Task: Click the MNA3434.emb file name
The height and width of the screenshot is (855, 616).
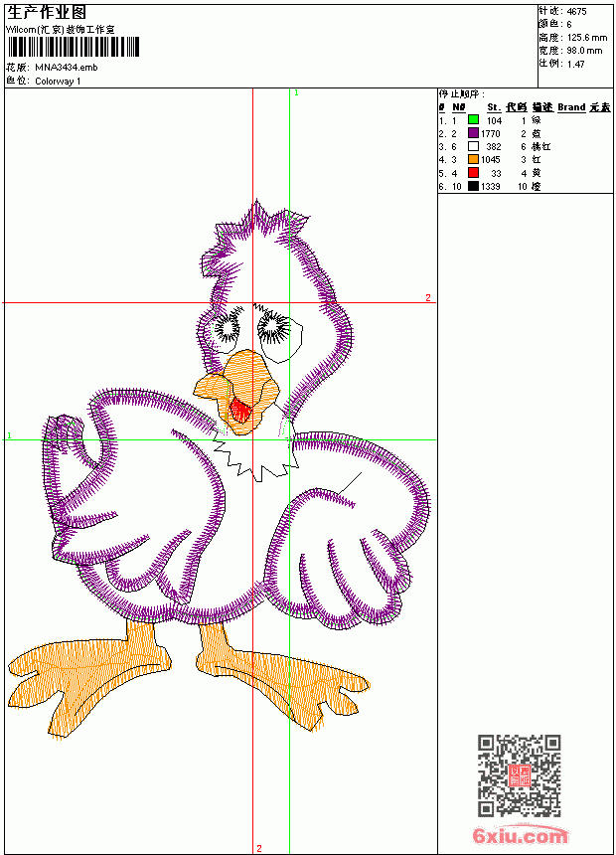Action: click(x=67, y=68)
